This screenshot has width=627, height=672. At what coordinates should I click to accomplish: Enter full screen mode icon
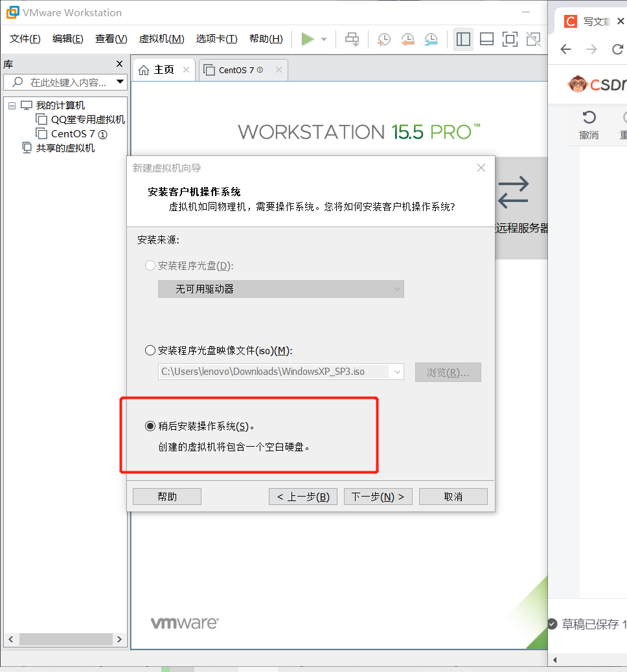click(510, 39)
